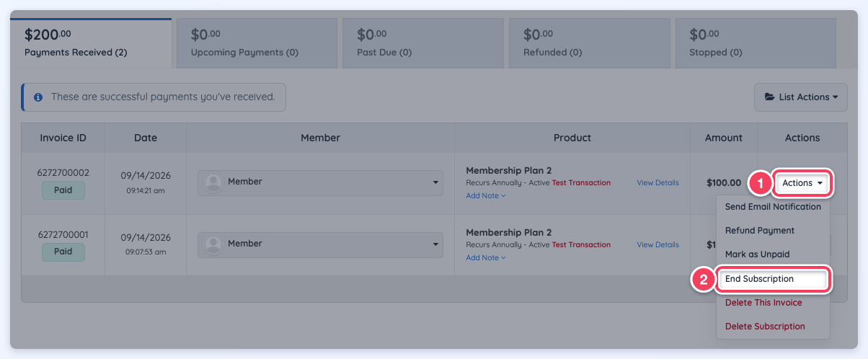Click the Date column header

pyautogui.click(x=146, y=138)
